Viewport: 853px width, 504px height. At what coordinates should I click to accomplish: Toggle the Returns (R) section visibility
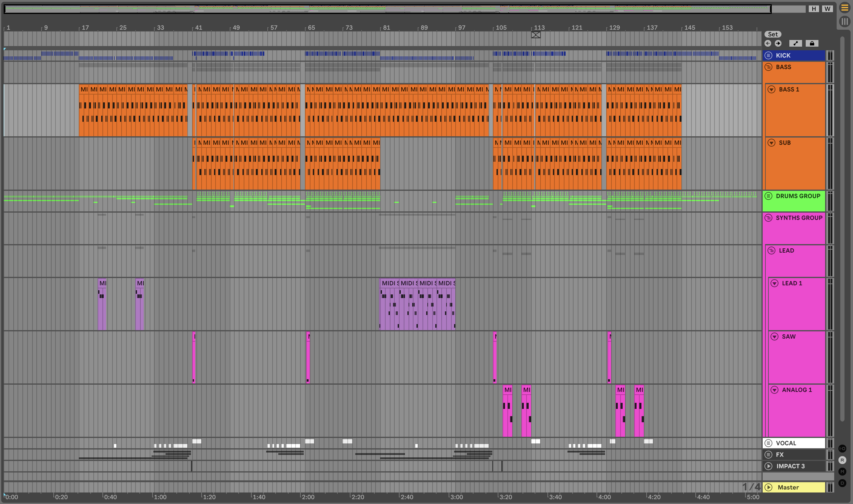tap(842, 460)
